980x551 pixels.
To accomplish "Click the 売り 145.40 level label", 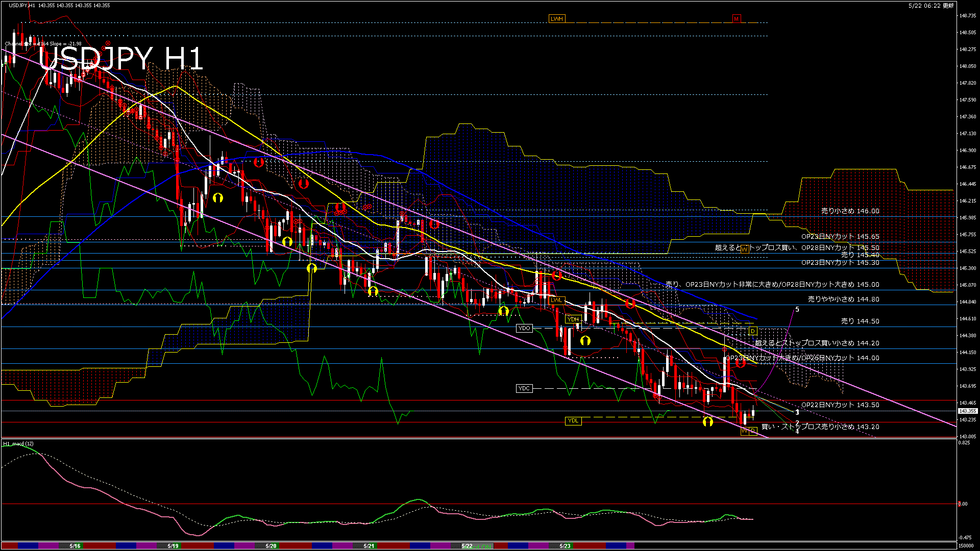I will pyautogui.click(x=860, y=255).
